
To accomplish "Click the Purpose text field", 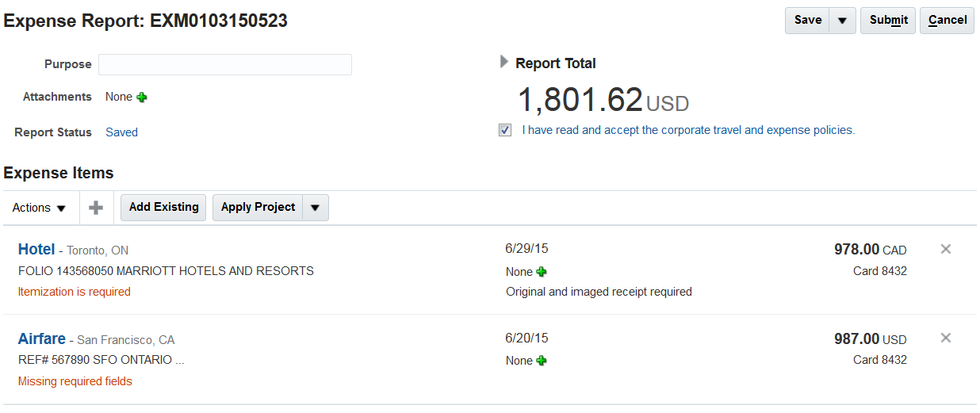I will (x=224, y=64).
